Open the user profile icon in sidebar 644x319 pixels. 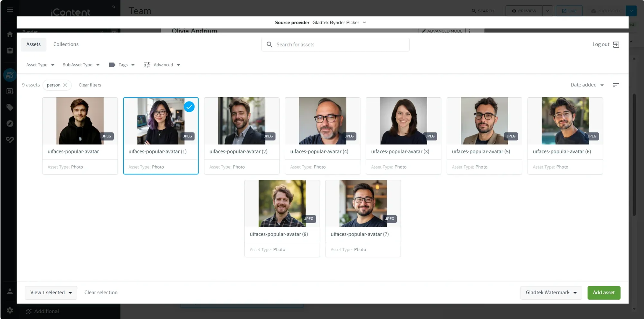[10, 291]
